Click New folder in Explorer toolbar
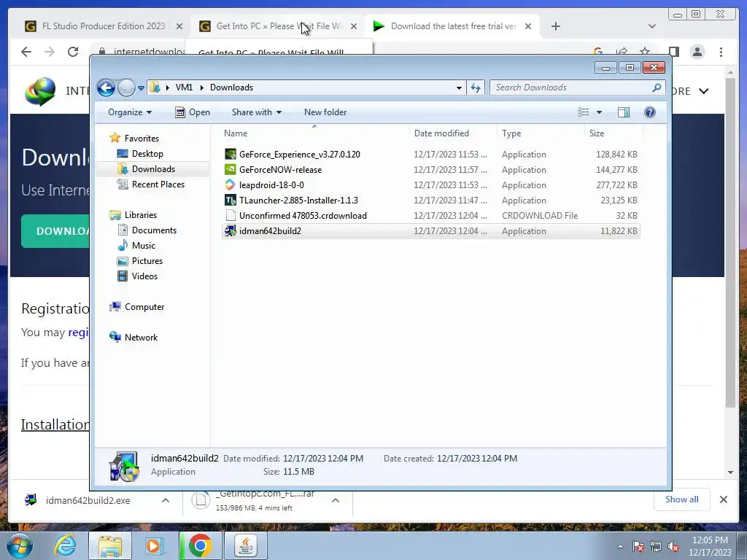This screenshot has width=747, height=560. point(325,112)
